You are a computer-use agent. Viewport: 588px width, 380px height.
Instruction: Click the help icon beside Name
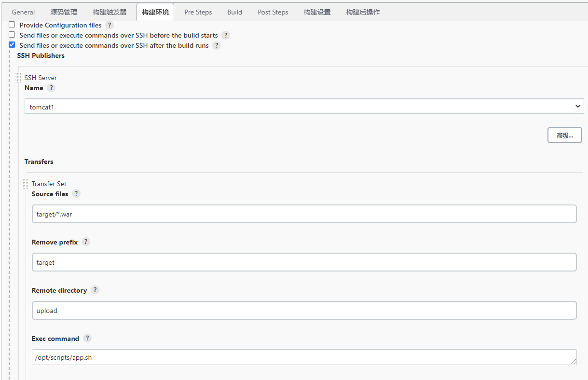[x=52, y=88]
